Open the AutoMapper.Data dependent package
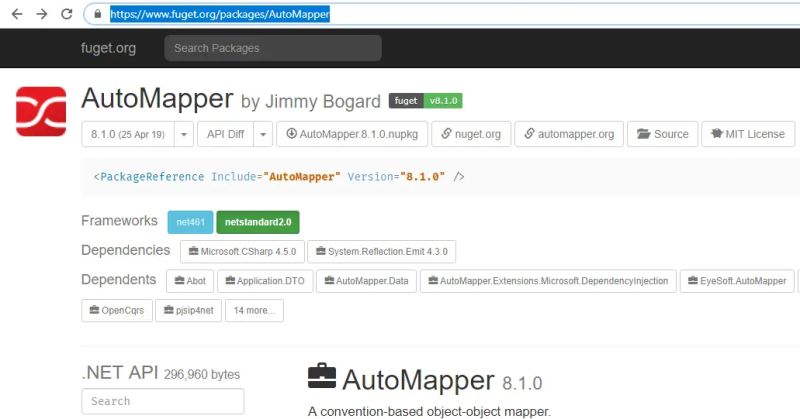This screenshot has height=419, width=800. click(x=366, y=281)
